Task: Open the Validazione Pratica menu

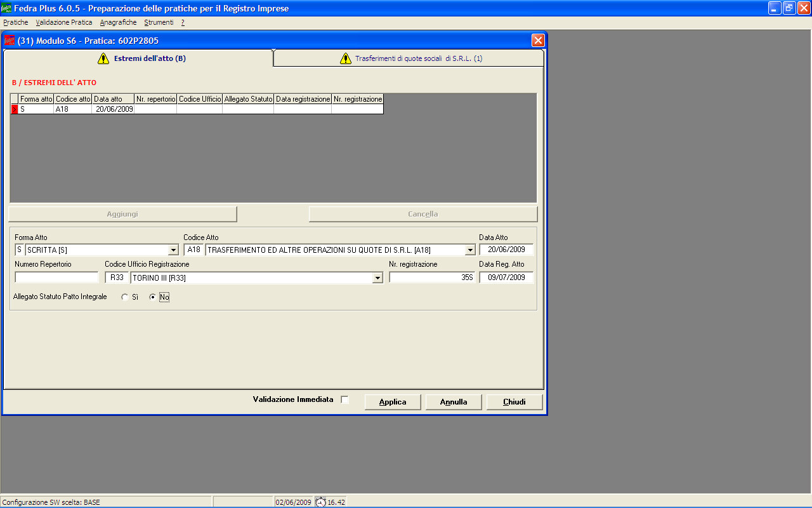Action: click(x=64, y=22)
